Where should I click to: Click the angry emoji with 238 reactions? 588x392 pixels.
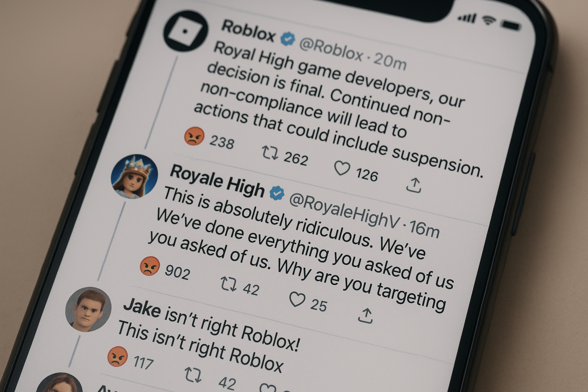click(194, 136)
